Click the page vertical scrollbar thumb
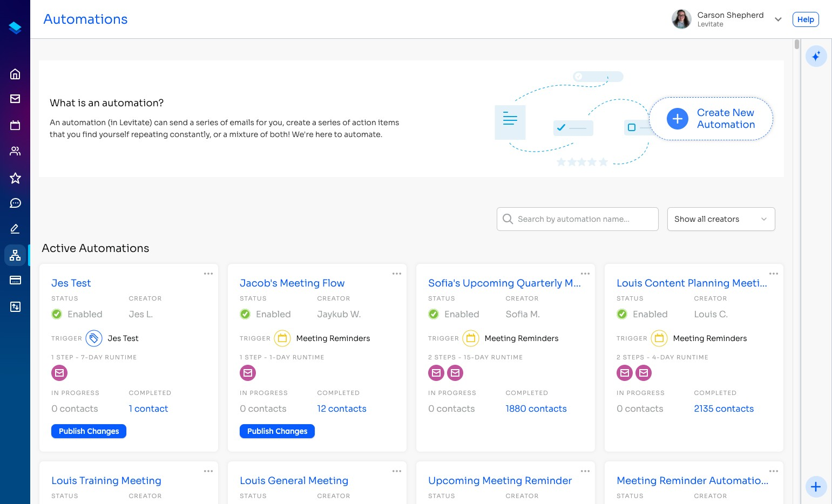 [x=797, y=44]
